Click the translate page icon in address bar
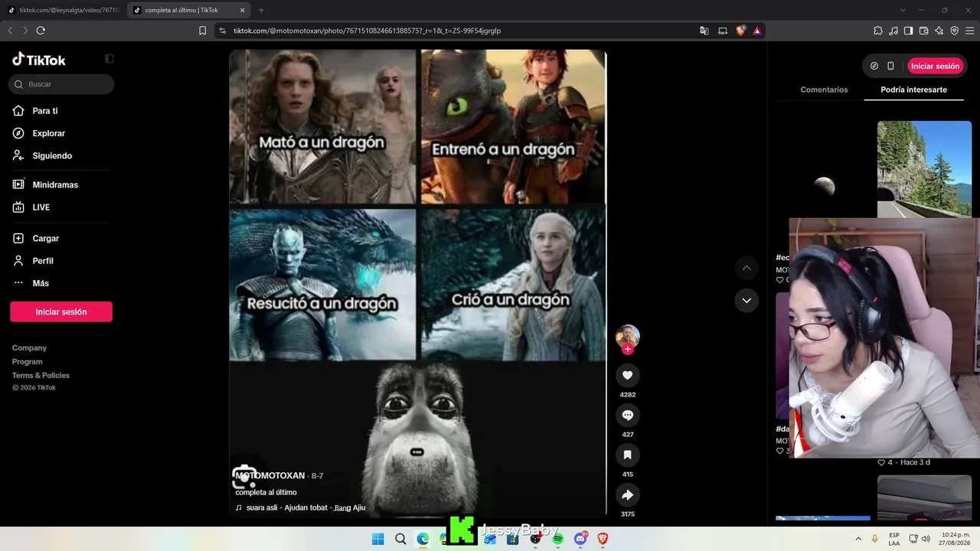Screen dimensions: 980x551 pos(704,31)
